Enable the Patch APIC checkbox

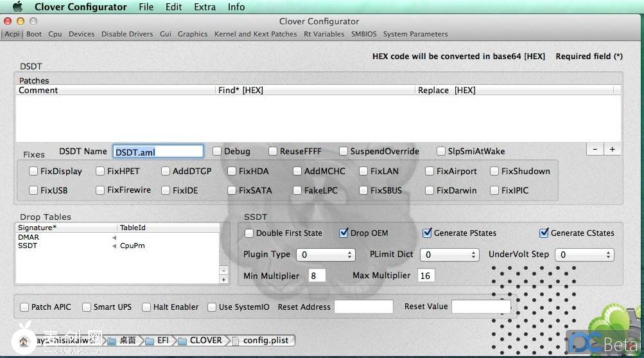(24, 307)
